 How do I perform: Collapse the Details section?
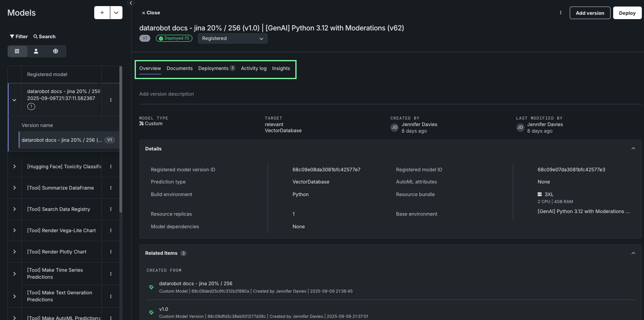click(x=633, y=149)
